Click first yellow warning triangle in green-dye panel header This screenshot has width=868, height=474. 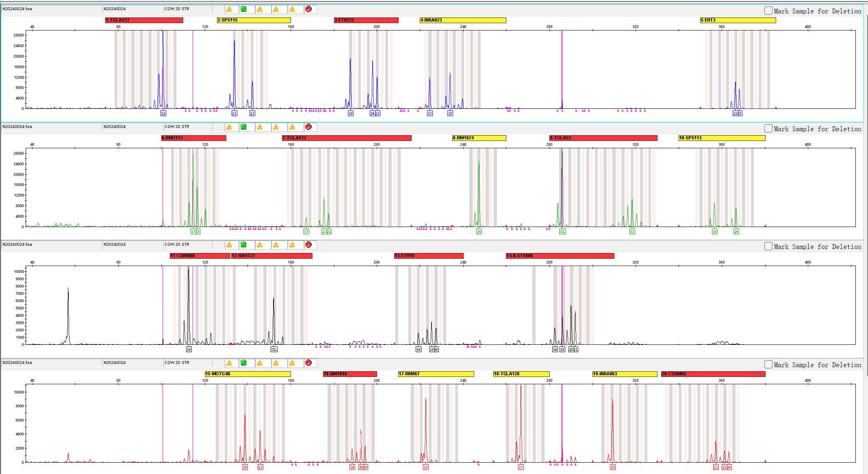[229, 127]
